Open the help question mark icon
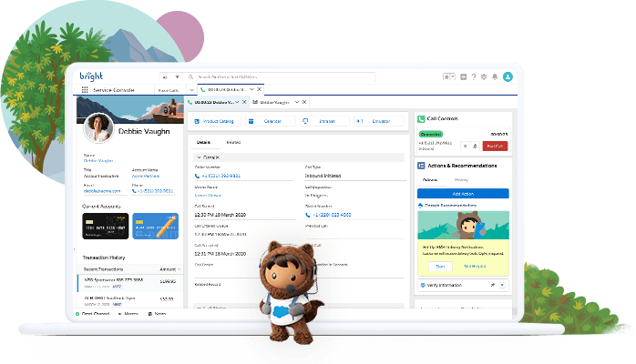The height and width of the screenshot is (364, 636). click(x=474, y=76)
